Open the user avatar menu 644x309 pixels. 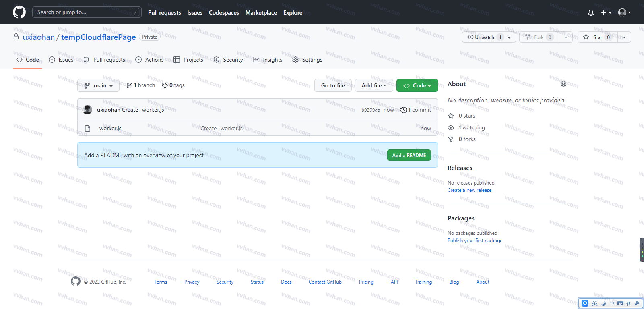click(624, 12)
